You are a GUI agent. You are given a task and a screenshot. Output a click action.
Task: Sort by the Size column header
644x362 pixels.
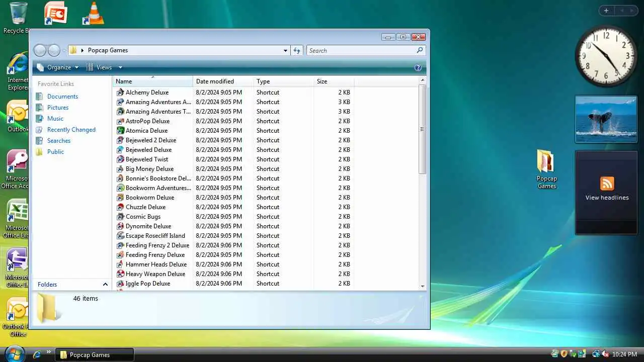pyautogui.click(x=334, y=81)
